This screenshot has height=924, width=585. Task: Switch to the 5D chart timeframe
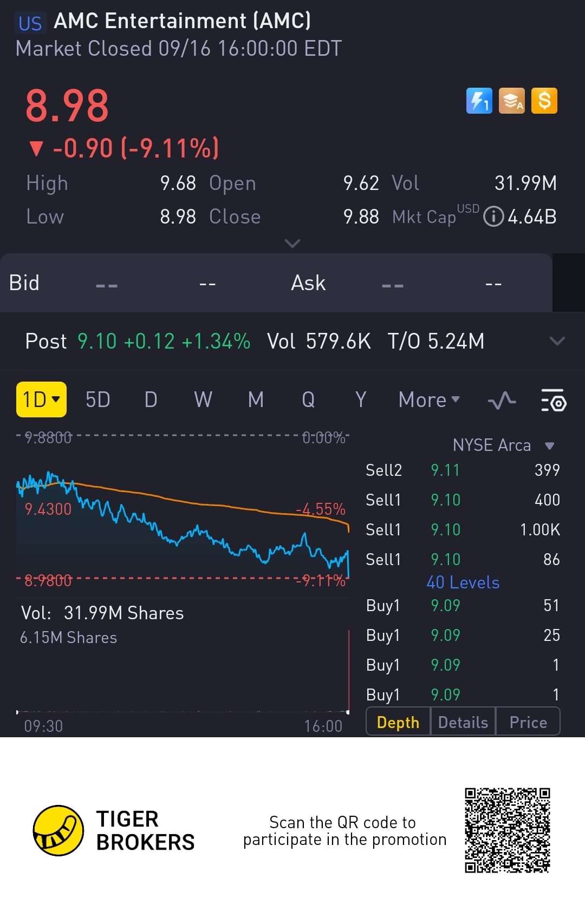pos(98,400)
